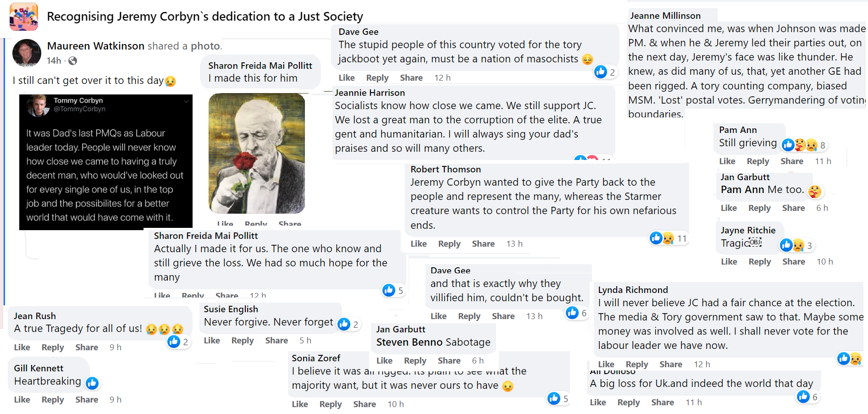Reply to Lynda Richmond's comment
This screenshot has height=414, width=868.
(x=637, y=364)
